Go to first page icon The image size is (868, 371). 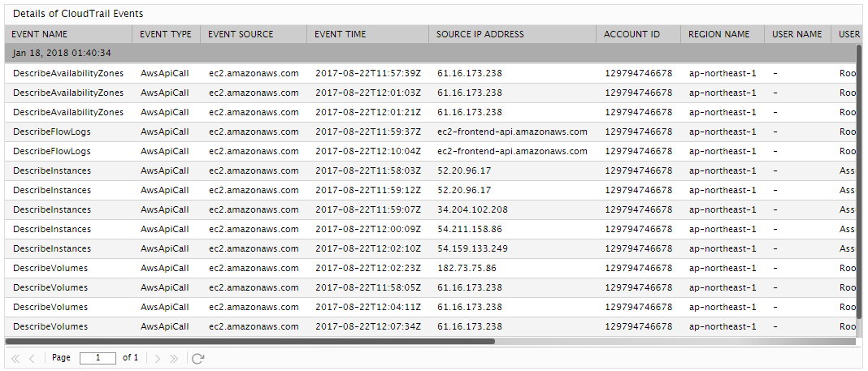click(15, 358)
